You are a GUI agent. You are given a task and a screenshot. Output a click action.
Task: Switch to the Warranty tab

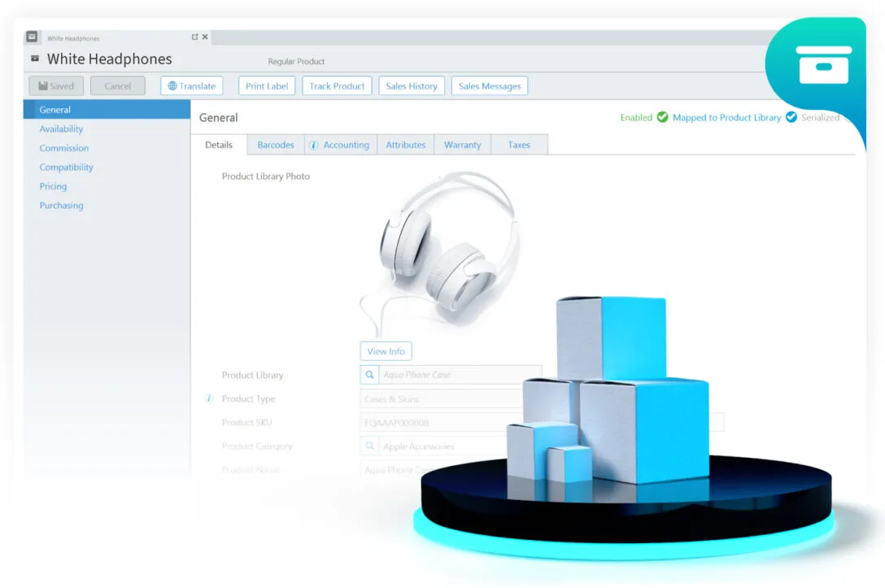point(462,145)
